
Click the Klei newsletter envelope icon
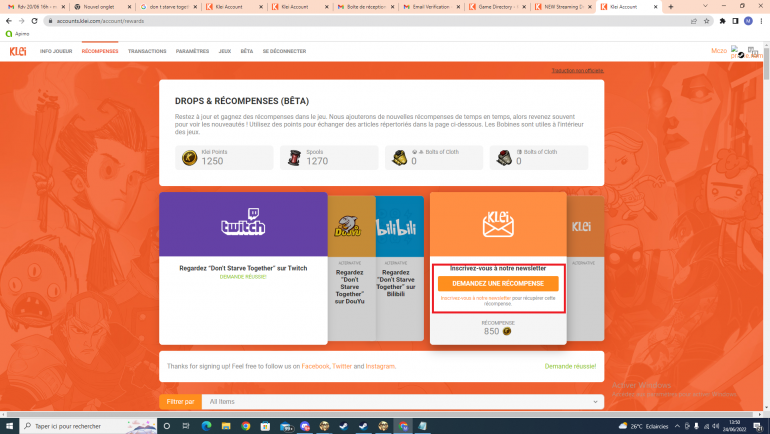point(498,224)
